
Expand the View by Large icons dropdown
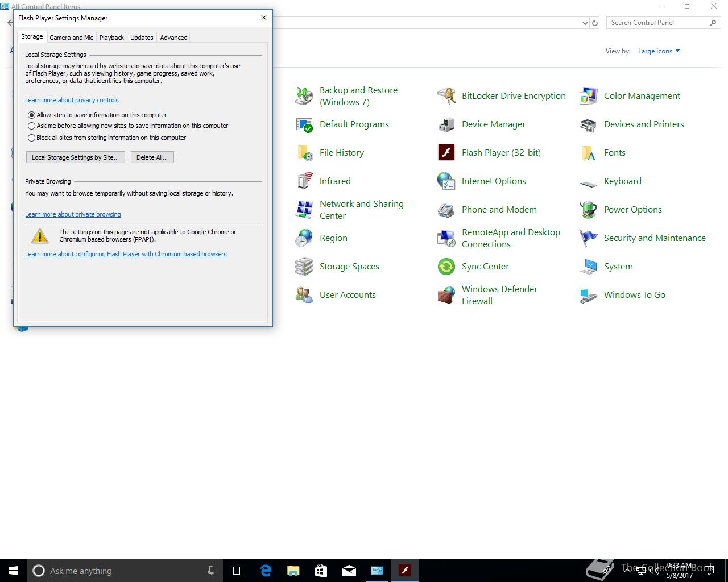pos(659,51)
